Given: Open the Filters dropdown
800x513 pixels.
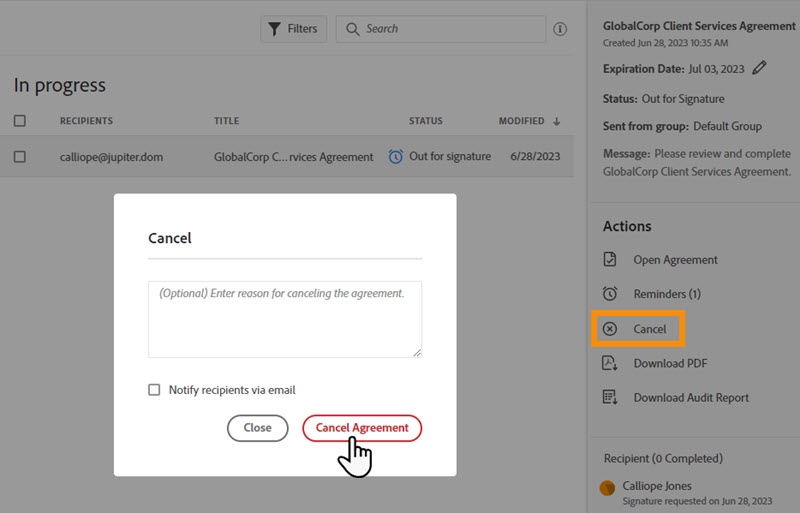Looking at the screenshot, I should [x=293, y=29].
